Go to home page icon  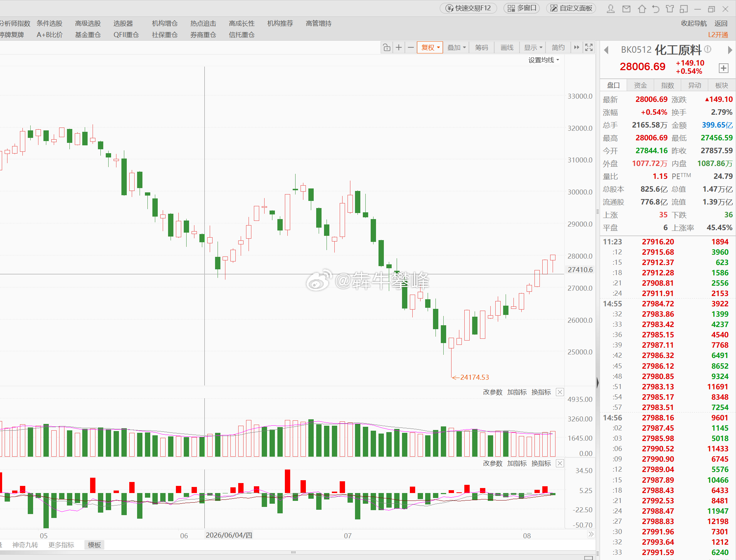(642, 9)
